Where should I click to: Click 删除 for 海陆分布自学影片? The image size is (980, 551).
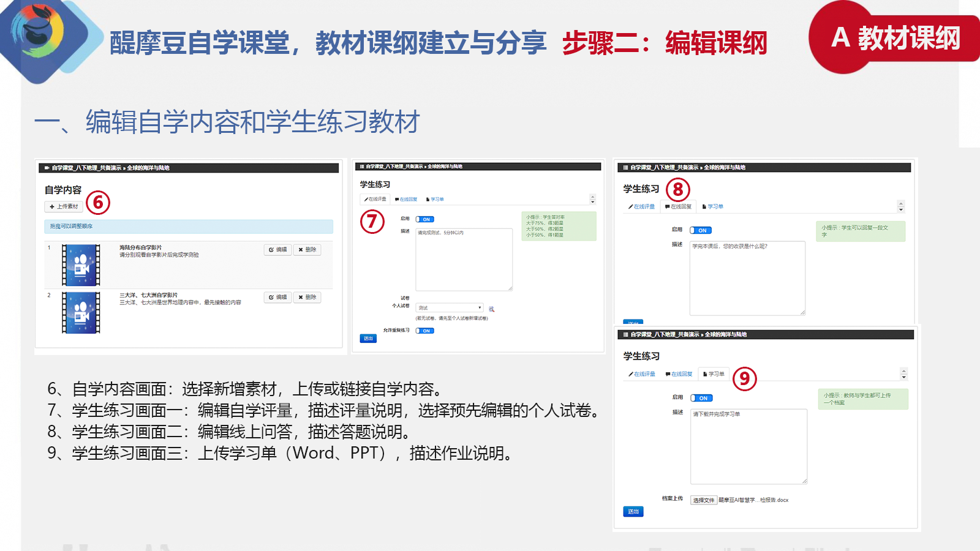click(x=307, y=250)
